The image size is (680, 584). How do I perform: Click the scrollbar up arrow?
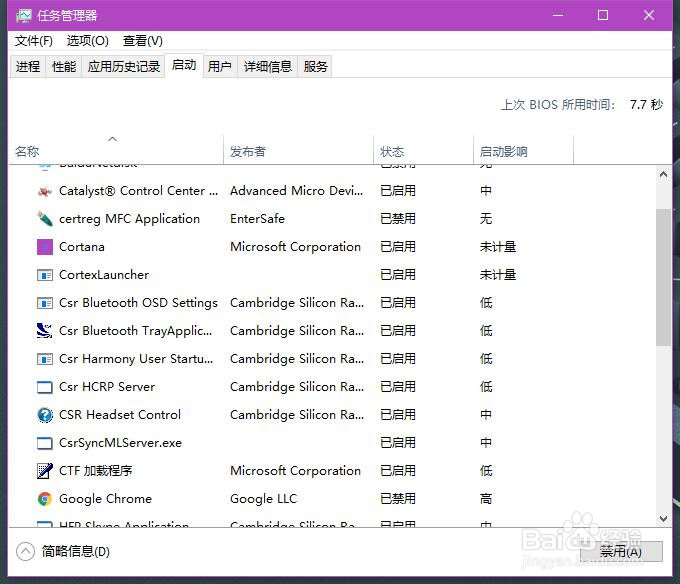click(663, 175)
